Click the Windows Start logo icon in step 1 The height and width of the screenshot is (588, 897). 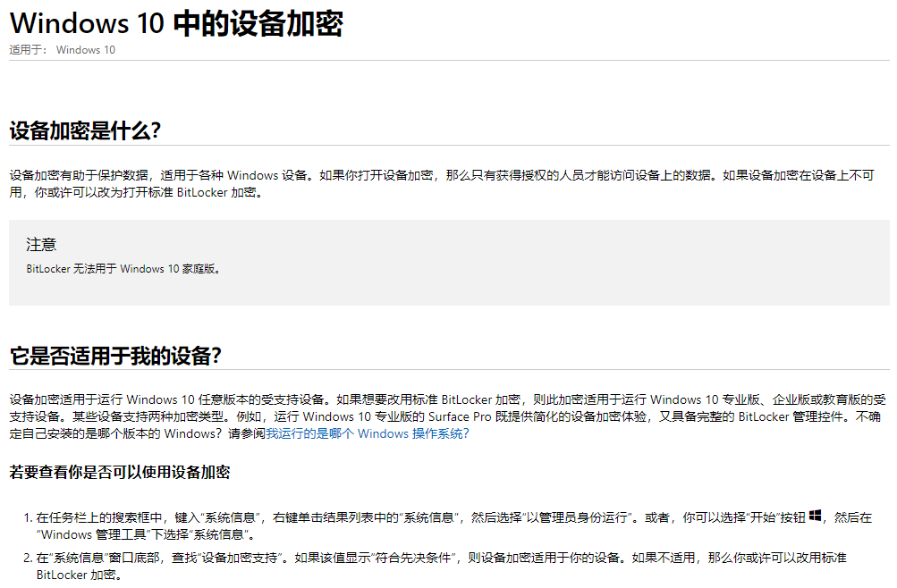pyautogui.click(x=816, y=516)
